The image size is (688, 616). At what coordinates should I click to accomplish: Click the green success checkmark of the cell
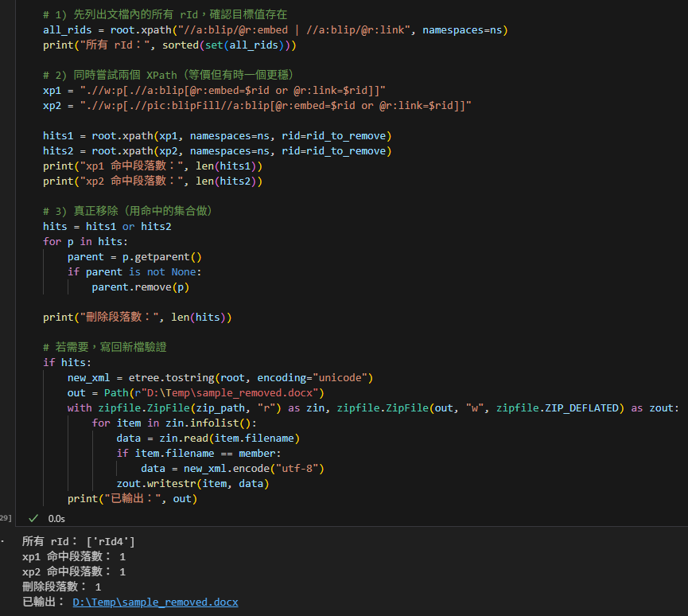coord(33,517)
